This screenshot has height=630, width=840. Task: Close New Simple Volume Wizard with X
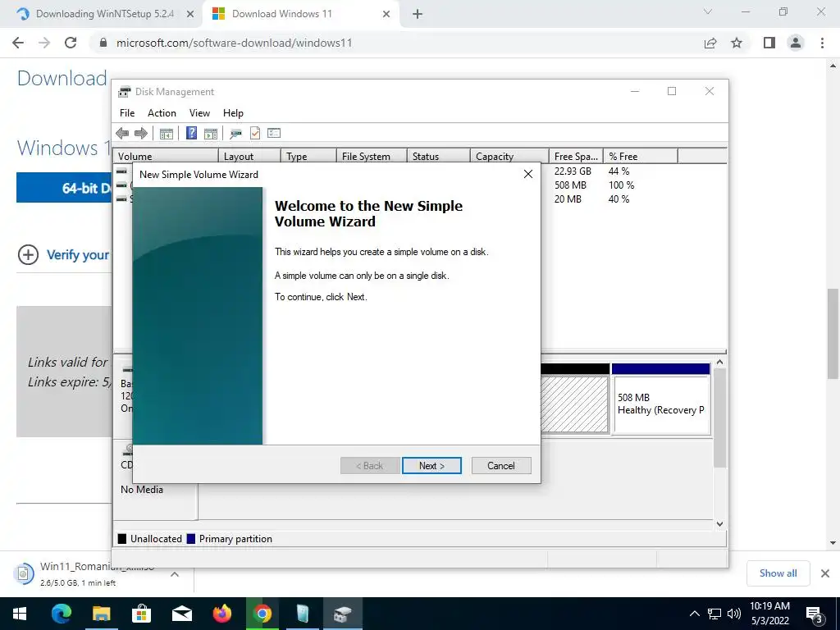pyautogui.click(x=527, y=174)
